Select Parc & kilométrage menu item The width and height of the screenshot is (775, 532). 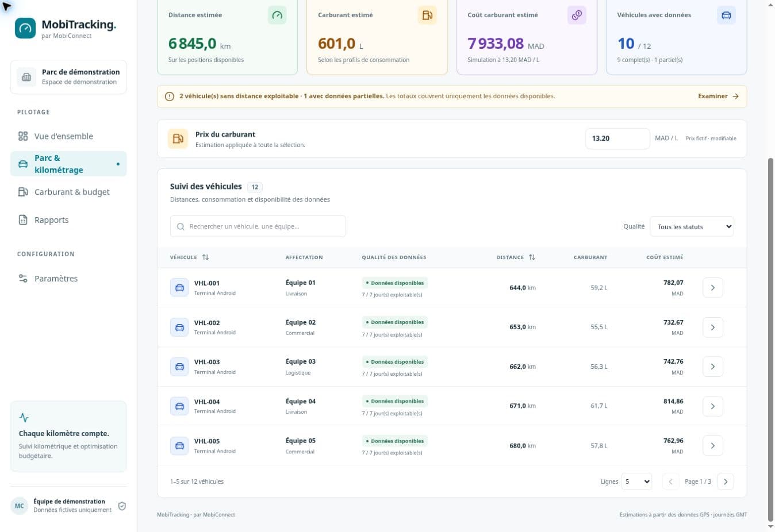click(68, 164)
